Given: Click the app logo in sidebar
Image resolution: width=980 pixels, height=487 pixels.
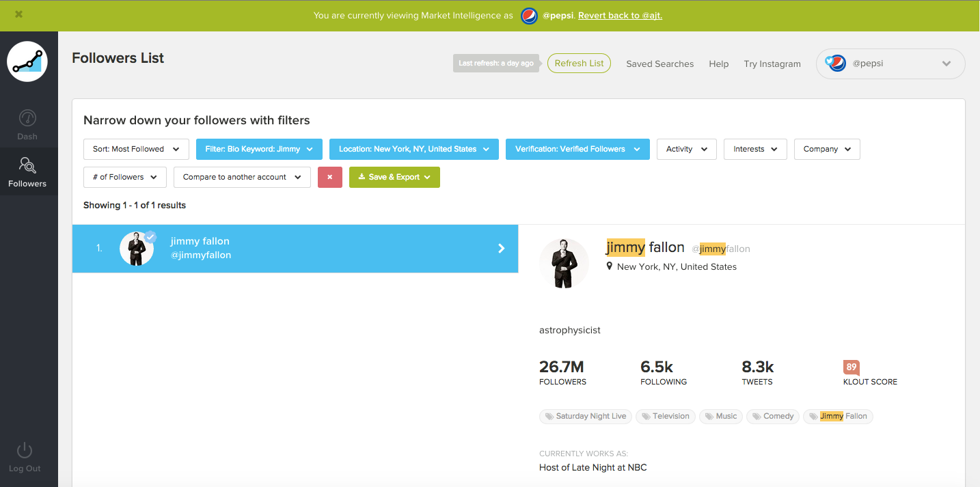Looking at the screenshot, I should tap(27, 61).
